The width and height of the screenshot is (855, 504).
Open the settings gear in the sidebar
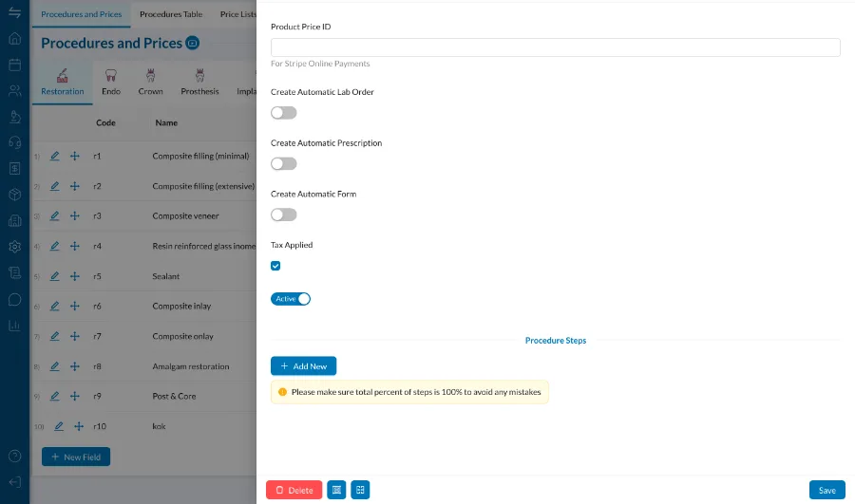click(14, 247)
